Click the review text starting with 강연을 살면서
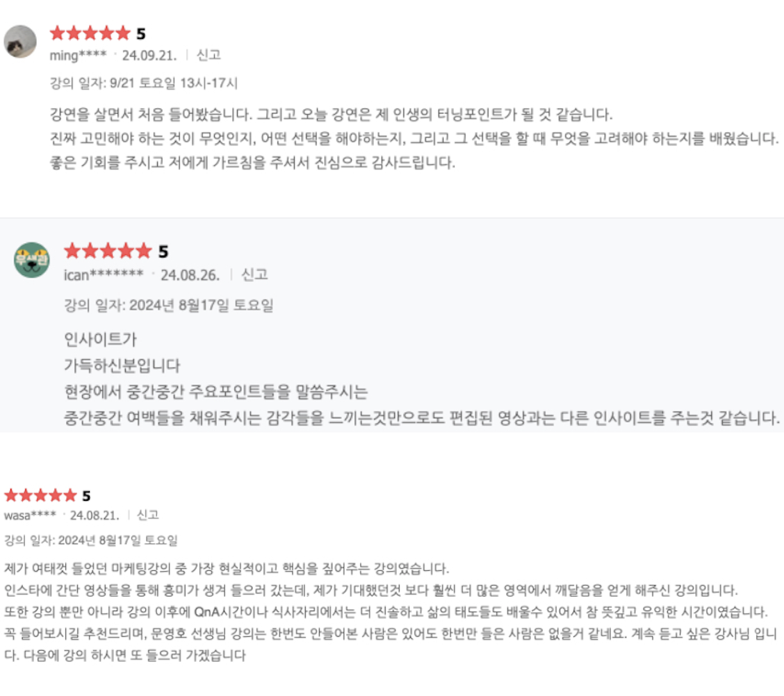Viewport: 784px width, 696px height. click(x=414, y=138)
